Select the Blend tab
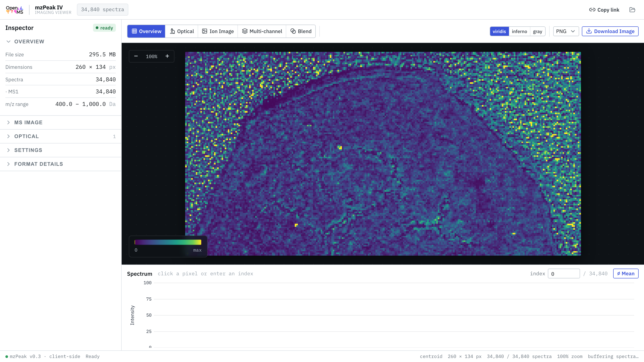 tap(301, 31)
